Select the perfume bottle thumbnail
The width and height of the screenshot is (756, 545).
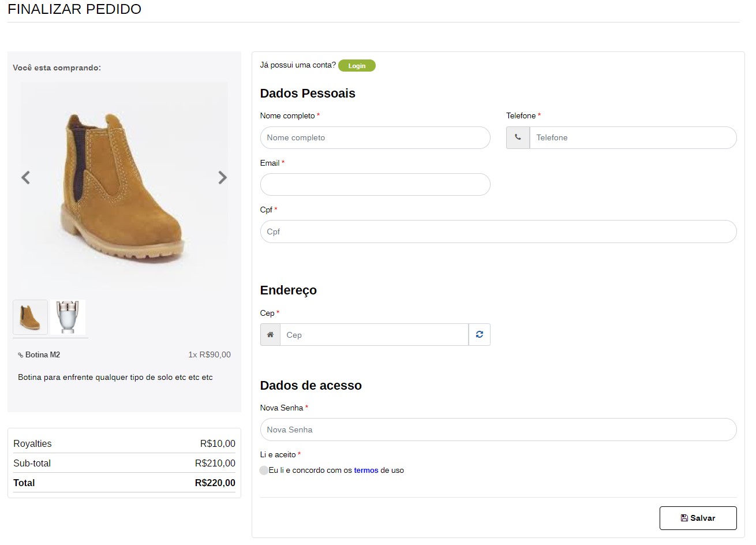(x=68, y=317)
